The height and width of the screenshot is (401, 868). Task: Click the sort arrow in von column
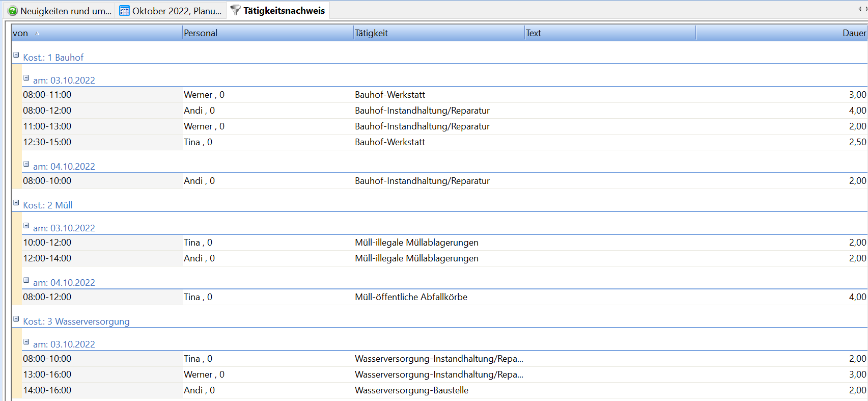(37, 34)
